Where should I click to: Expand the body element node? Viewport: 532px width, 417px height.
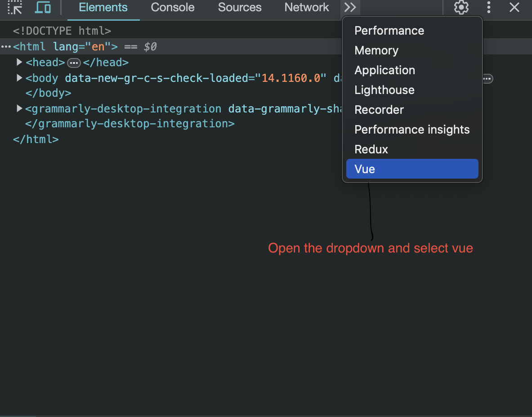click(19, 78)
